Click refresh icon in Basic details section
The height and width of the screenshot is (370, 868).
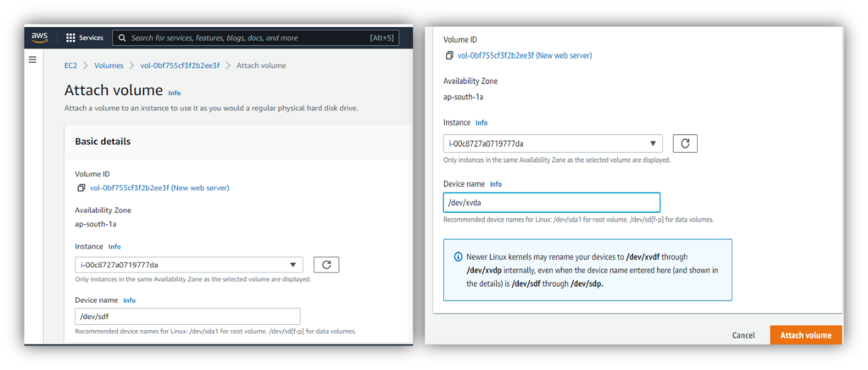(326, 265)
